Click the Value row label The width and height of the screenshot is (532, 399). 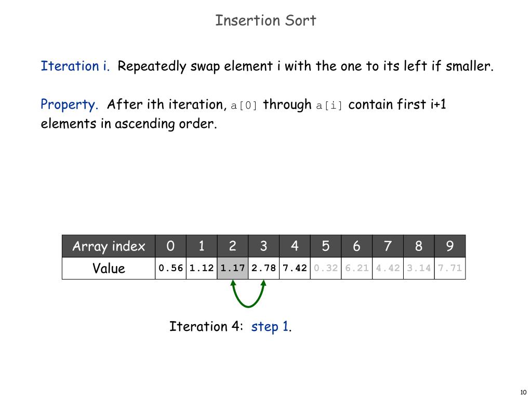(x=109, y=268)
